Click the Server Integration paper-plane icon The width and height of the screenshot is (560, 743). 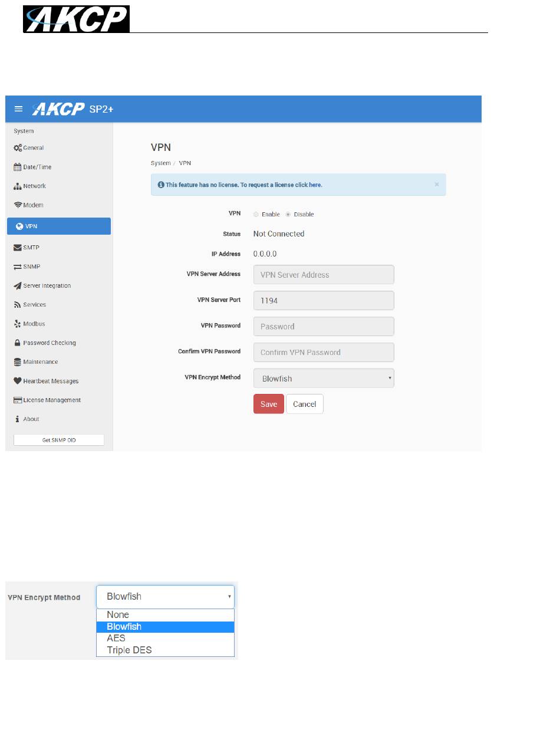click(18, 286)
